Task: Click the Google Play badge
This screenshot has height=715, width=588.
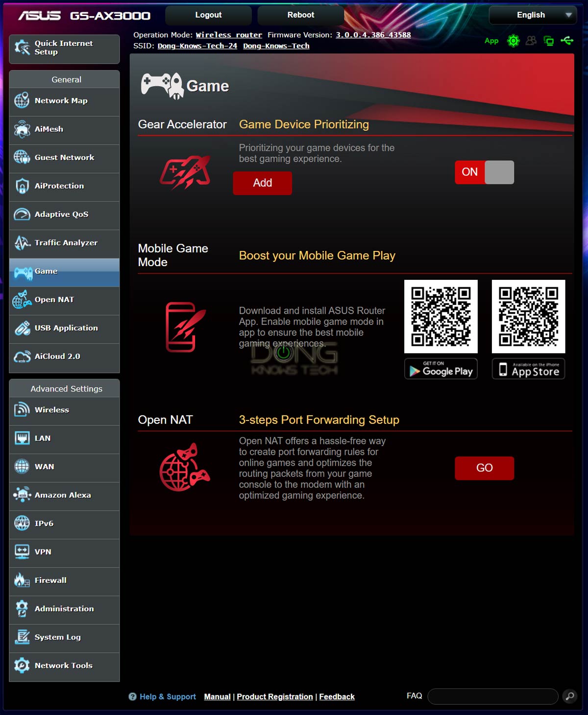Action: coord(441,369)
